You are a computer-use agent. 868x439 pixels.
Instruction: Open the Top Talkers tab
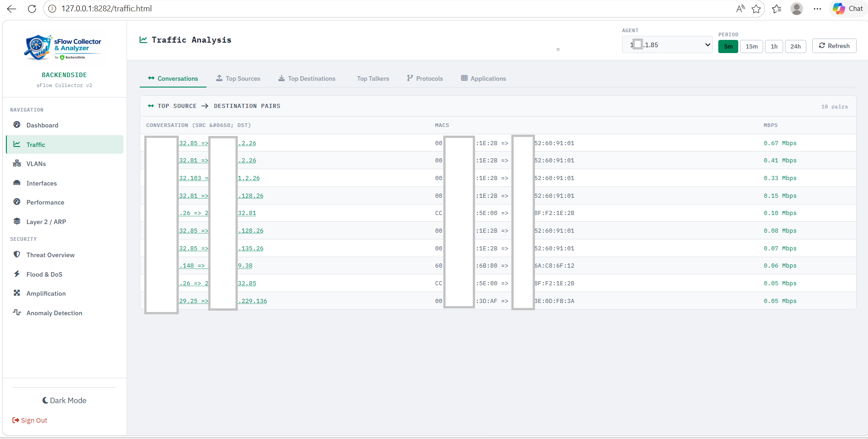pos(373,78)
